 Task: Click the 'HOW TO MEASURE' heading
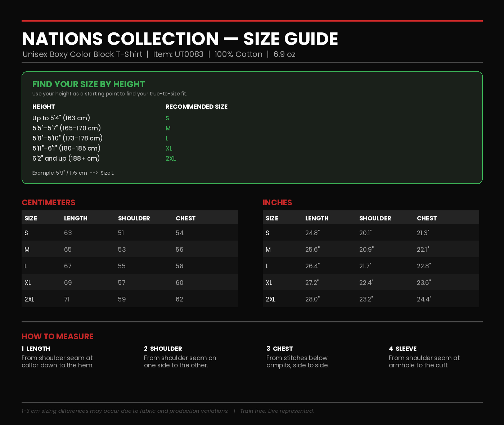point(58,336)
